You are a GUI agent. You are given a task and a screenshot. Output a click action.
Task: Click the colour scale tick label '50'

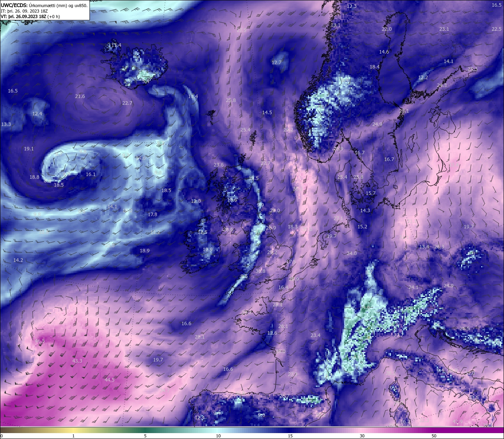click(x=434, y=436)
